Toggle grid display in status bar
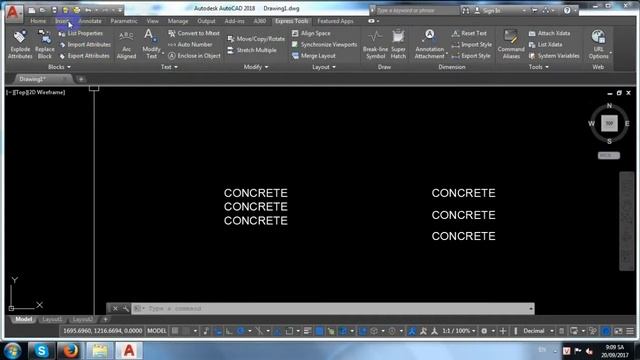The width and height of the screenshot is (640, 360). (x=175, y=331)
